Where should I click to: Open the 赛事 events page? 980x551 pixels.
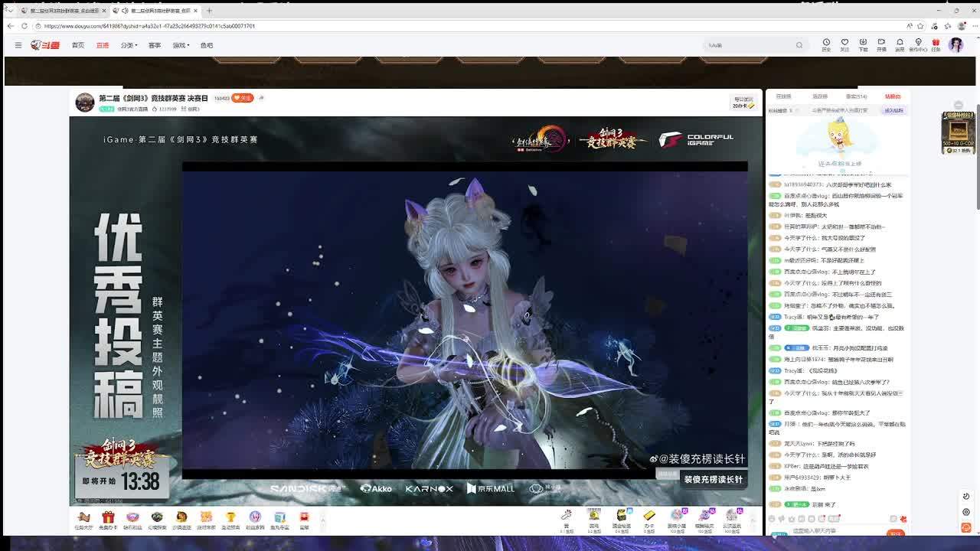coord(155,45)
